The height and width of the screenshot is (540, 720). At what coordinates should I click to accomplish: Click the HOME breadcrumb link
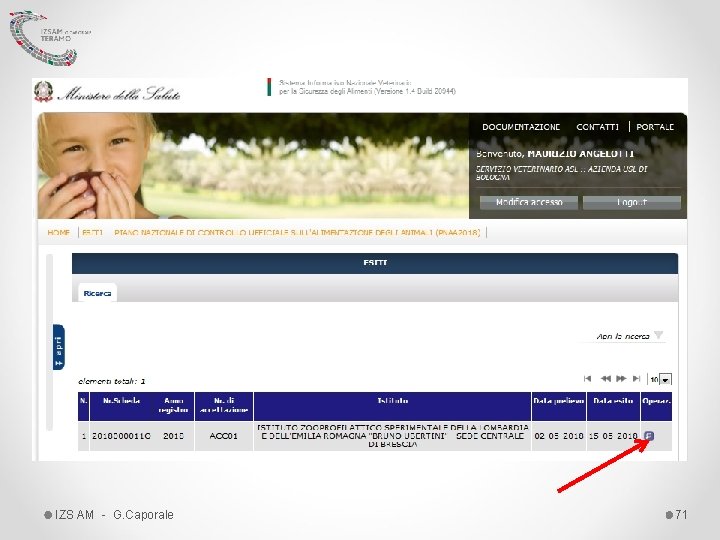59,233
